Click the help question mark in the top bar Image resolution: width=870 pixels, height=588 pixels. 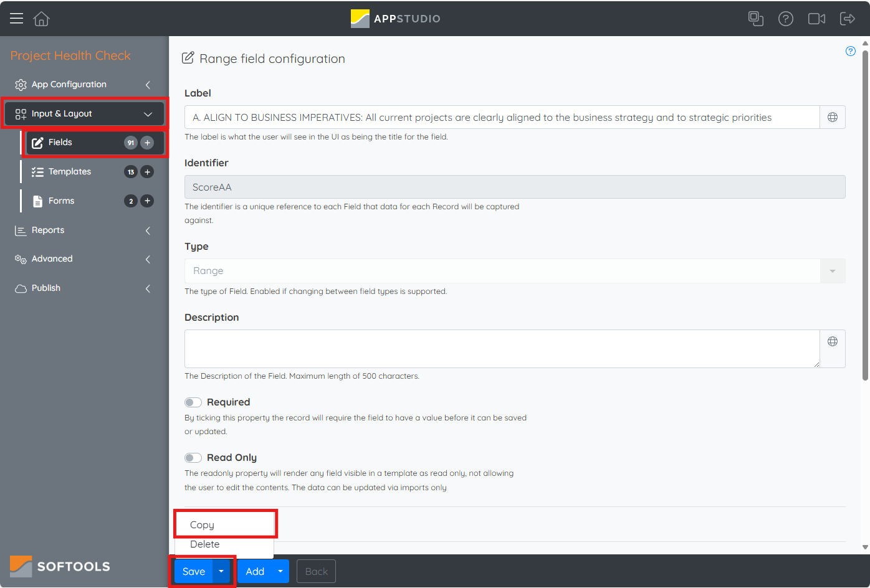click(786, 19)
